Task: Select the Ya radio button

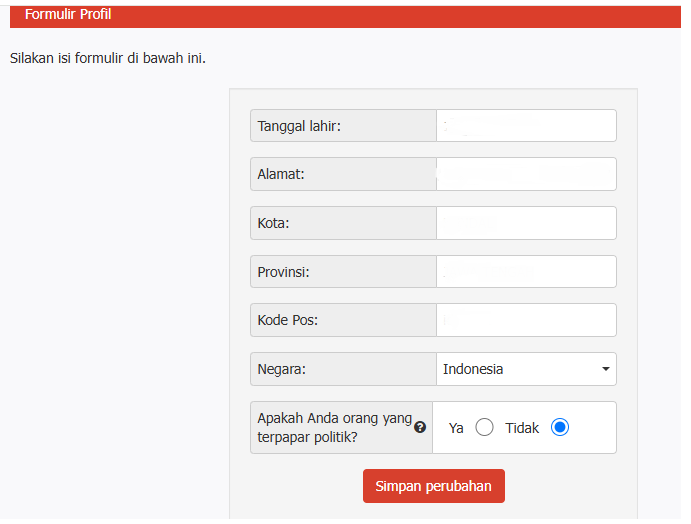Action: 485,428
